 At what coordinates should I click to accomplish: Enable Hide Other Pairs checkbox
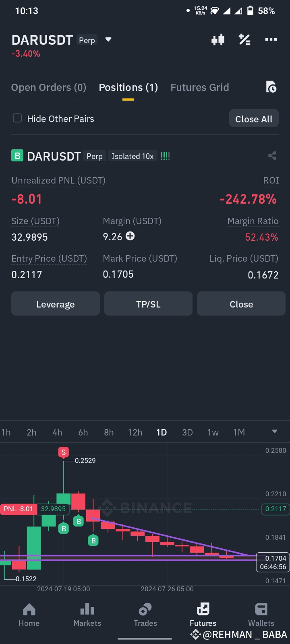pos(17,118)
